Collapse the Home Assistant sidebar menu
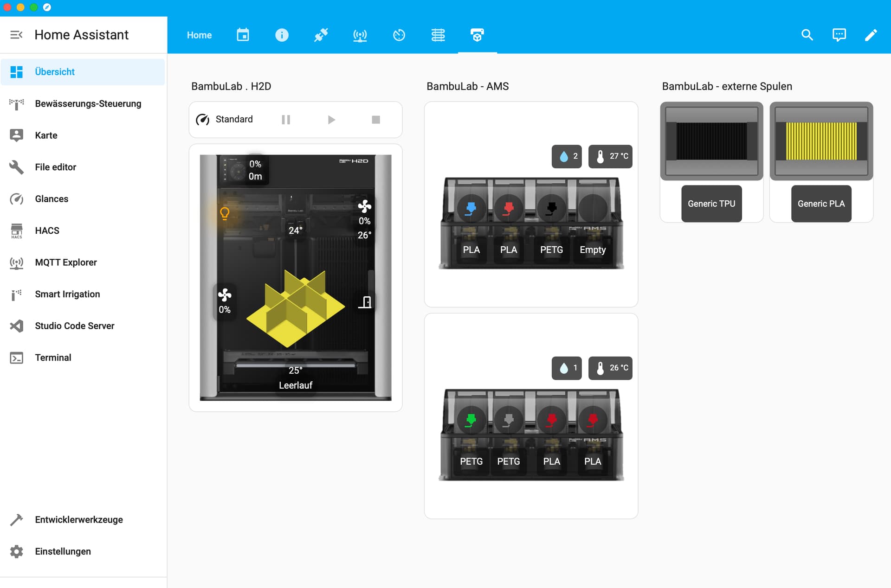 click(x=16, y=35)
